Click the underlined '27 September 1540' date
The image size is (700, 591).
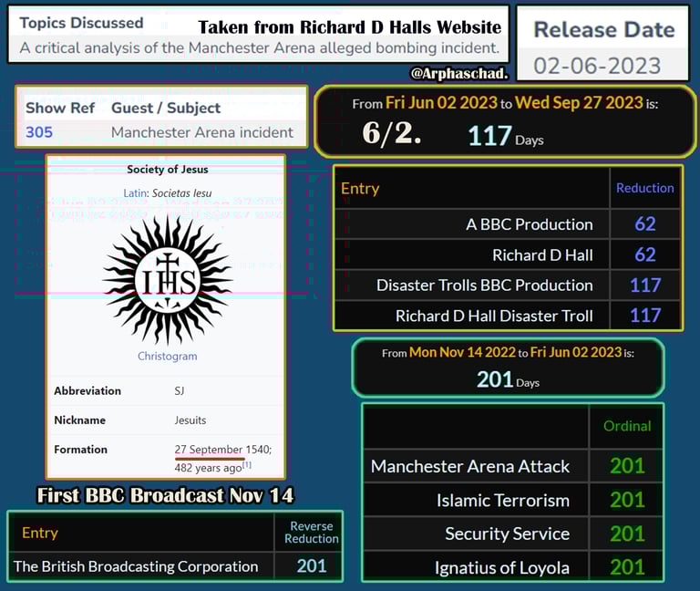(x=222, y=450)
